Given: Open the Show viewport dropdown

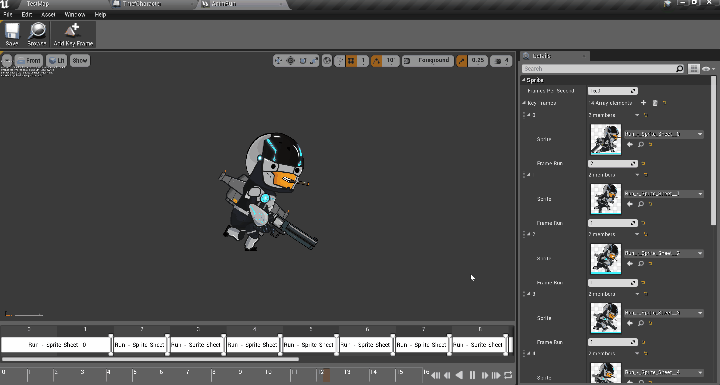Looking at the screenshot, I should (80, 61).
